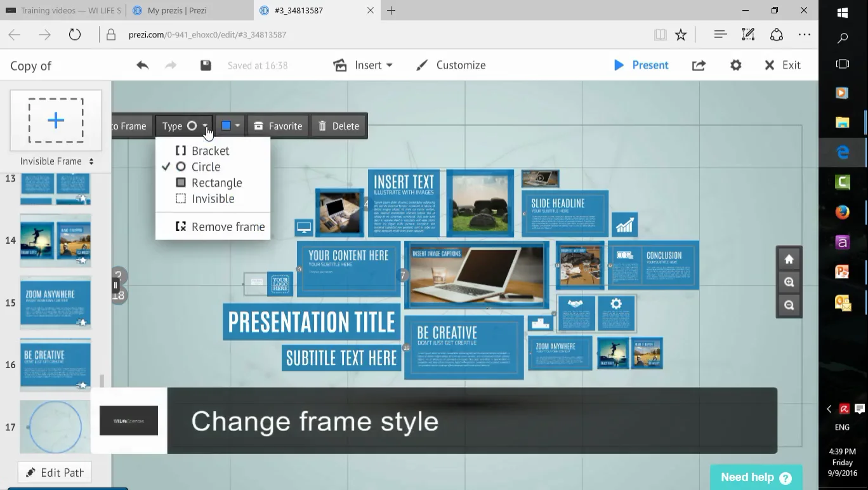Click the Undo arrow in Prezi toolbar
This screenshot has height=490, width=868.
[142, 65]
